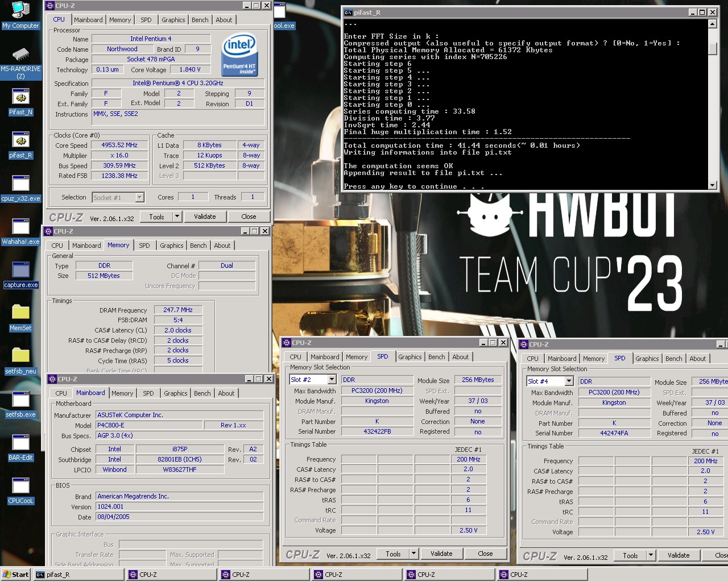The width and height of the screenshot is (728, 582).
Task: Open SPD tab in top CPU-Z window
Action: pos(146,20)
